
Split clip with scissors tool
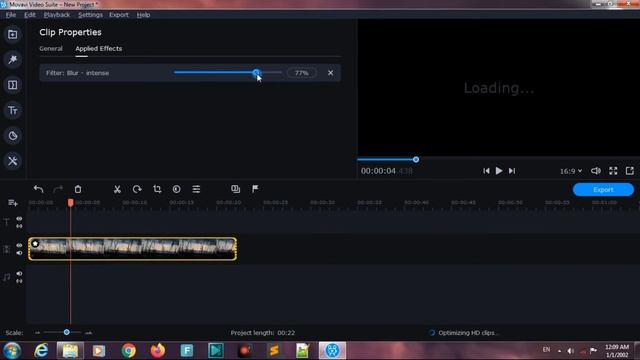pyautogui.click(x=117, y=189)
